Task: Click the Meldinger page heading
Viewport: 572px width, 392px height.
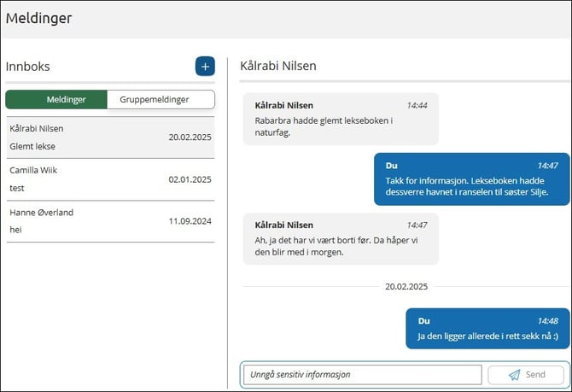Action: tap(39, 18)
